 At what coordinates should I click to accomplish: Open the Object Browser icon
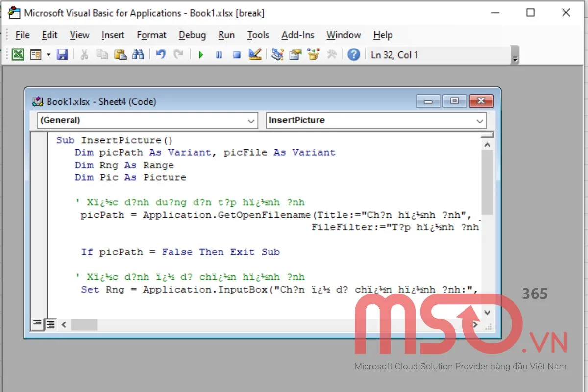pyautogui.click(x=313, y=54)
